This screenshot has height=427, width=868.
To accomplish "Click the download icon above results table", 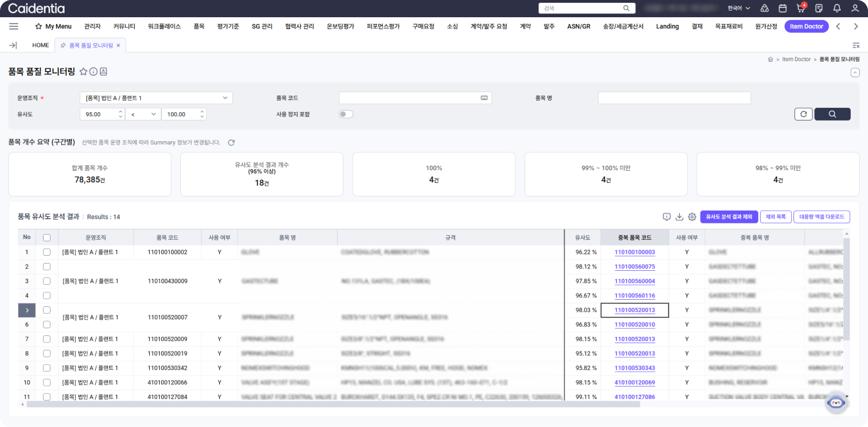I will 679,217.
